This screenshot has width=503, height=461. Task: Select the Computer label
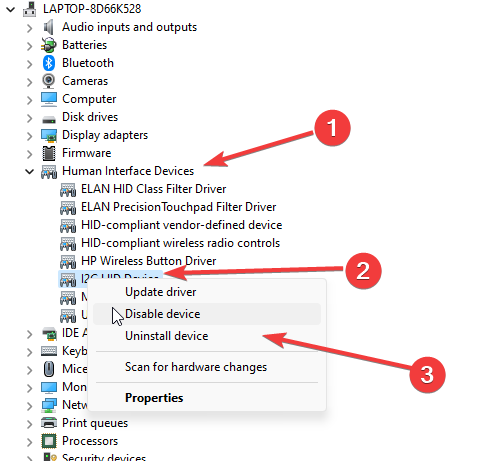[89, 99]
